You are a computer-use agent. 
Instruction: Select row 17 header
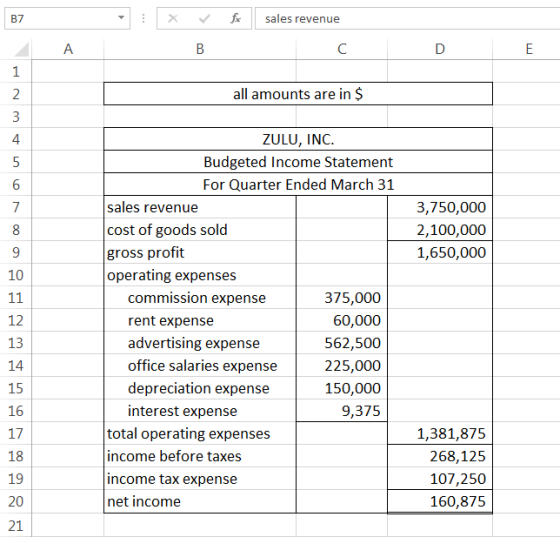point(16,433)
